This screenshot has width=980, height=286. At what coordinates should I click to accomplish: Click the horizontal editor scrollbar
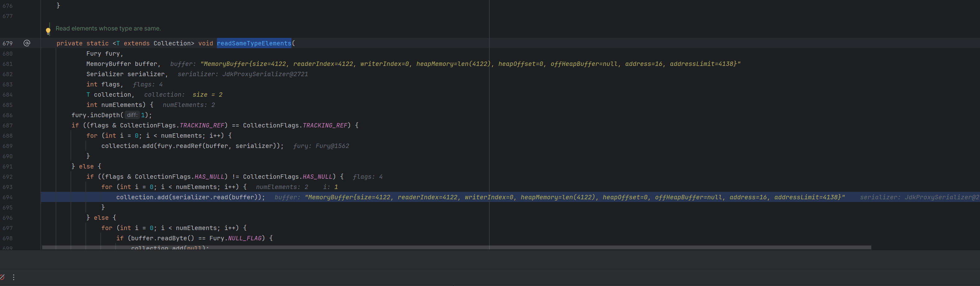click(456, 247)
